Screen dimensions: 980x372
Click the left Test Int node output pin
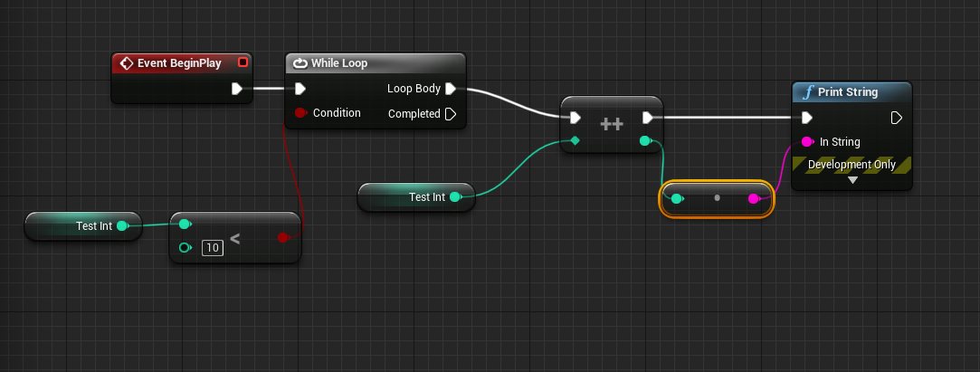(122, 225)
